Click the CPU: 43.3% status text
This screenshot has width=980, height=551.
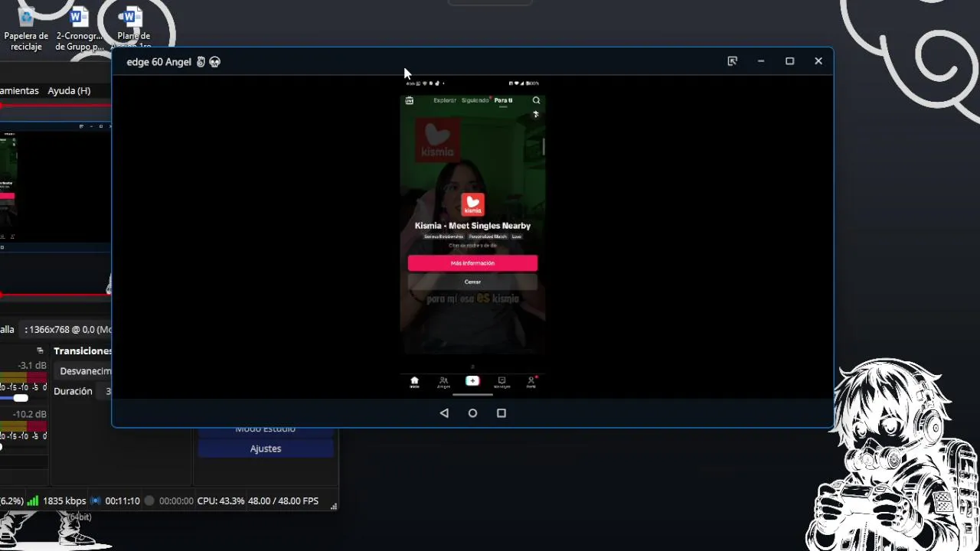pyautogui.click(x=220, y=501)
